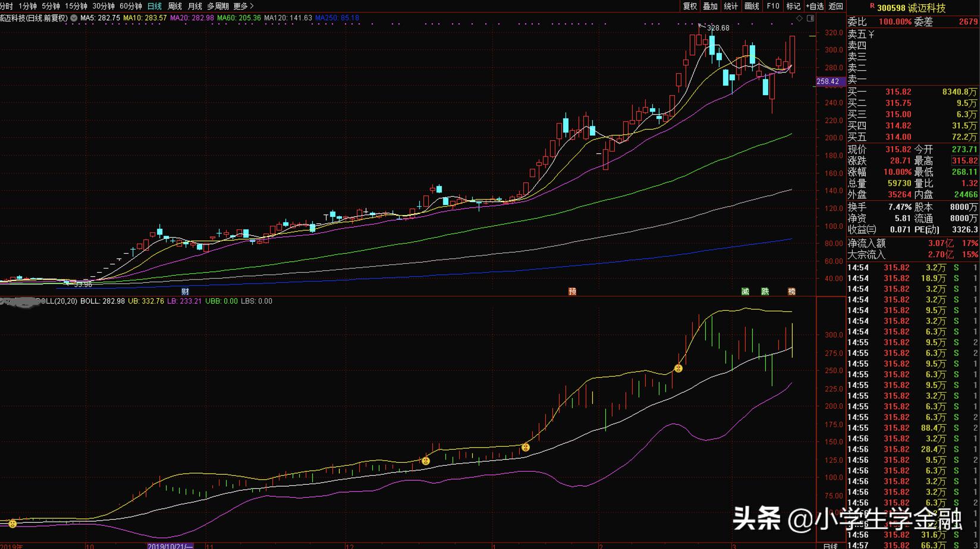
Task: Add 诚迈科技 to watchlist via +自选
Action: tap(813, 6)
